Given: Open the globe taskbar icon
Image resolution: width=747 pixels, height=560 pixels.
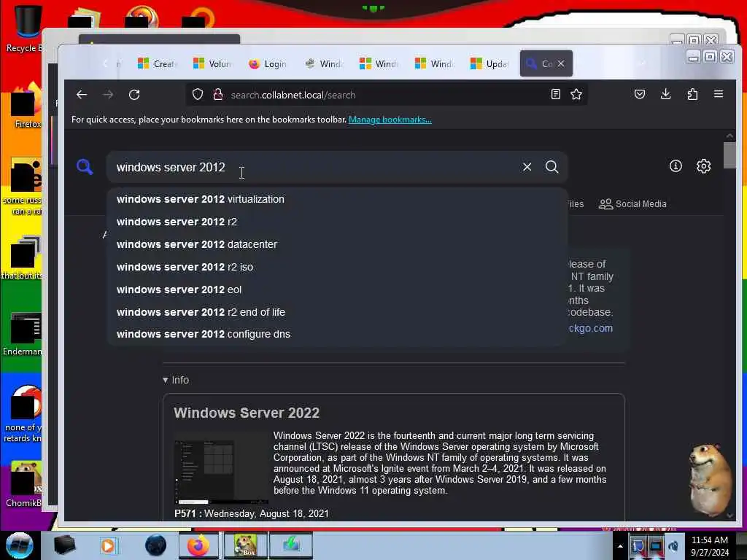Looking at the screenshot, I should point(156,545).
